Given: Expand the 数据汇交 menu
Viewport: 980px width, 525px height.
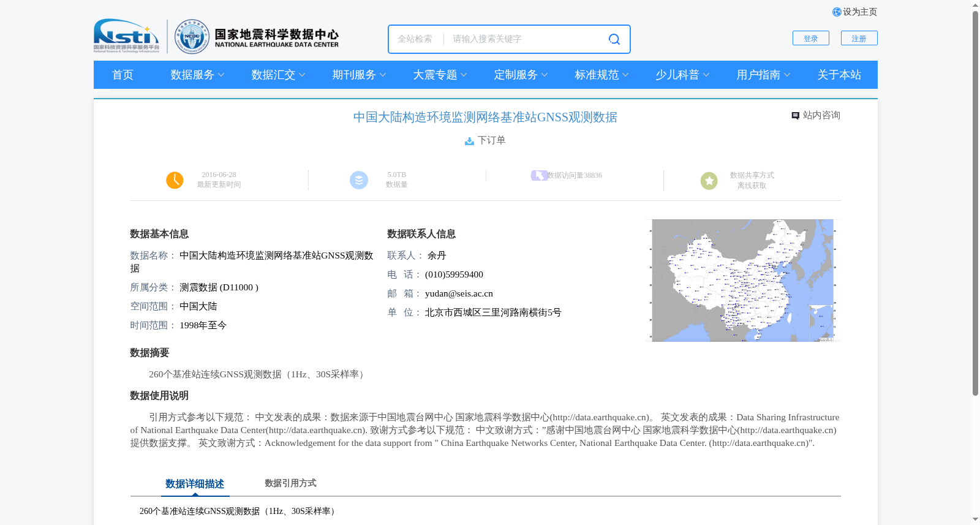Looking at the screenshot, I should 278,75.
